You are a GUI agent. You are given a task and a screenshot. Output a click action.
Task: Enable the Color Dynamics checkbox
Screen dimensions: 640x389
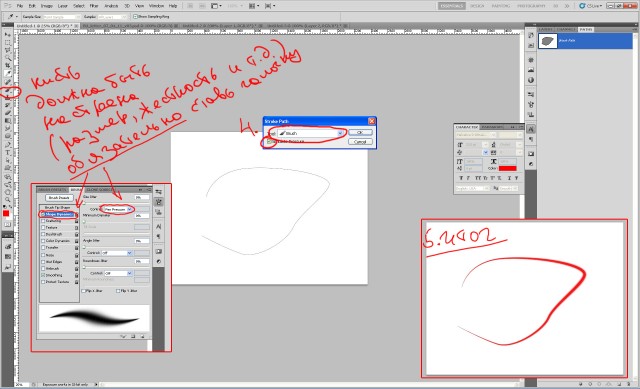[43, 241]
